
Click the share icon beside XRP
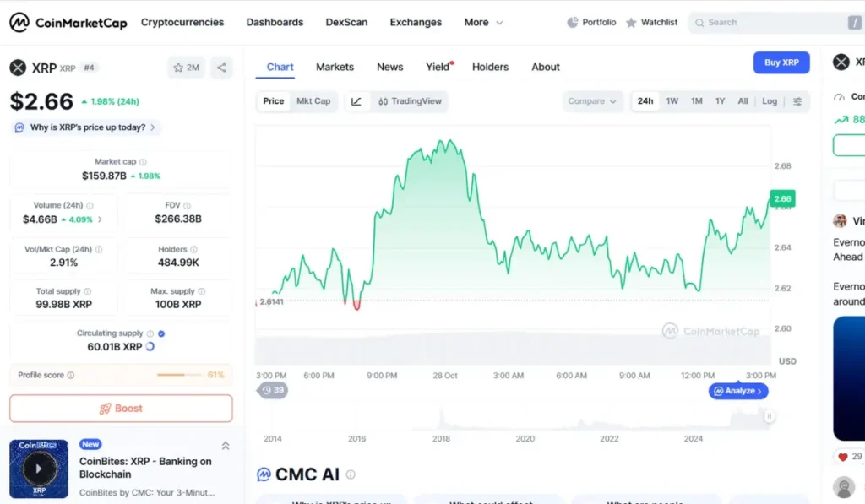point(221,68)
